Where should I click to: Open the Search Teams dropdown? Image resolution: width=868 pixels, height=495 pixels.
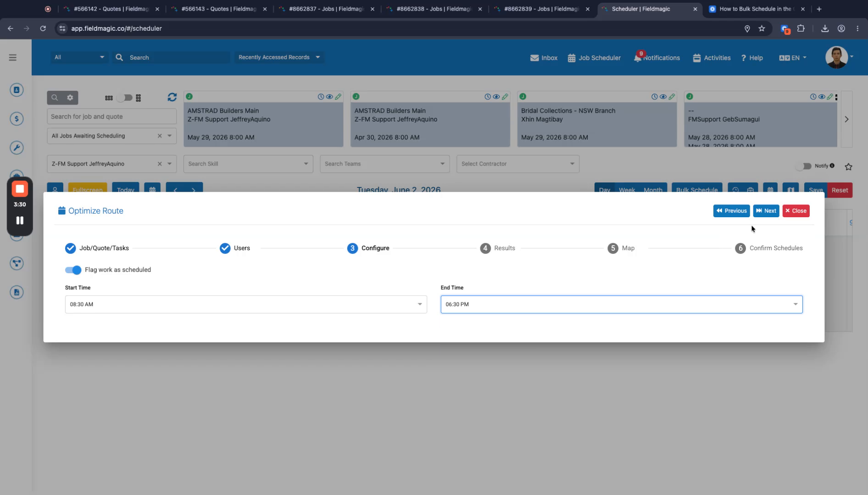[384, 164]
